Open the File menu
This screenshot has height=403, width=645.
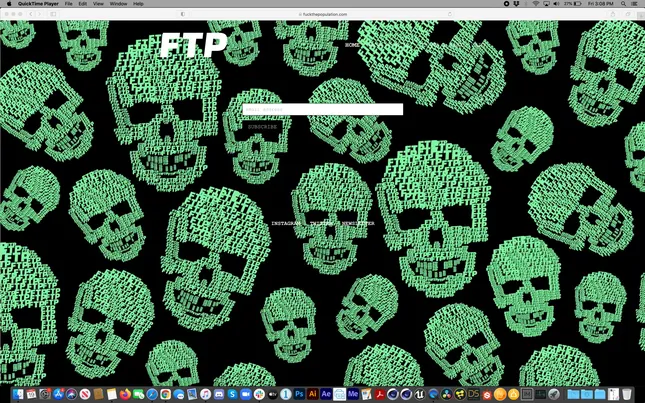click(x=69, y=4)
